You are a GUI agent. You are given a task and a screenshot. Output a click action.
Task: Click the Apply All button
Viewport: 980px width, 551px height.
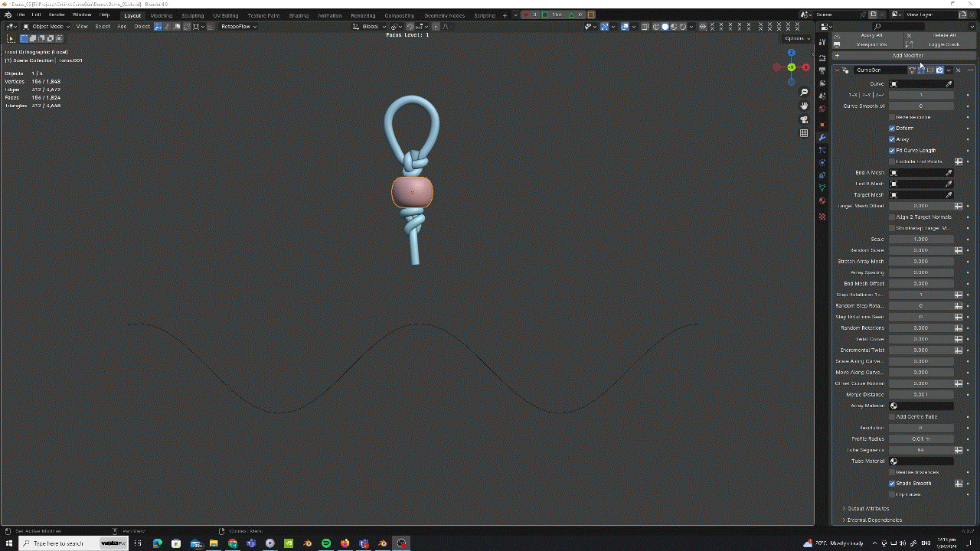click(871, 35)
